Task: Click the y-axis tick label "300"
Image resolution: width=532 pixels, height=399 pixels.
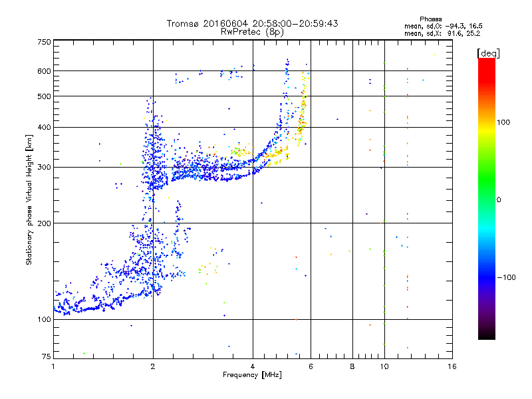Action: (44, 168)
